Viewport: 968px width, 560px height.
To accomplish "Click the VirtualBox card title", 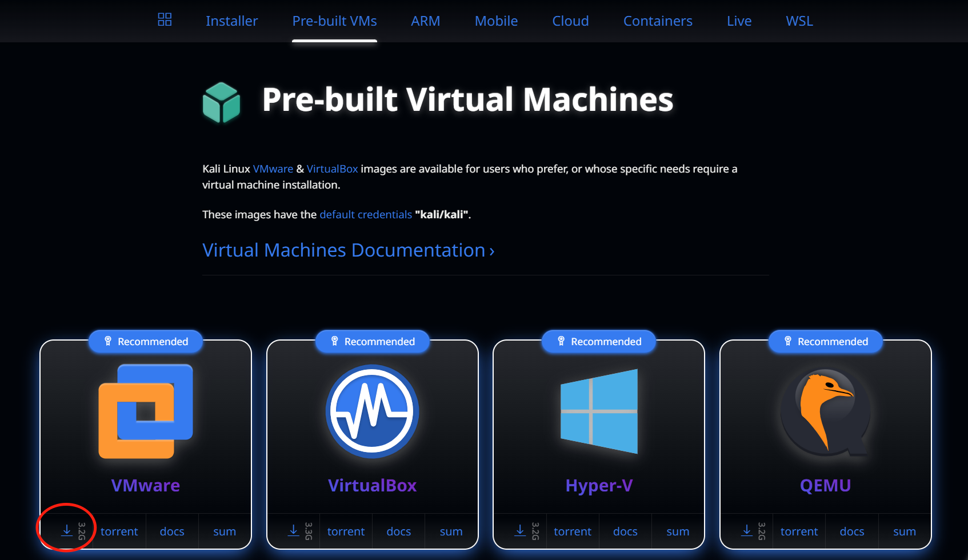I will [372, 485].
